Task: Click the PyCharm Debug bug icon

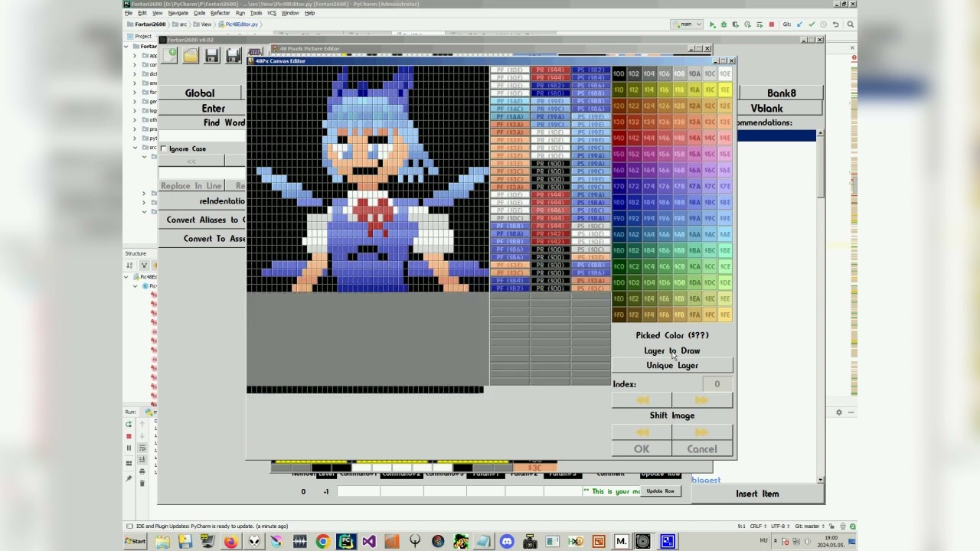Action: click(724, 24)
